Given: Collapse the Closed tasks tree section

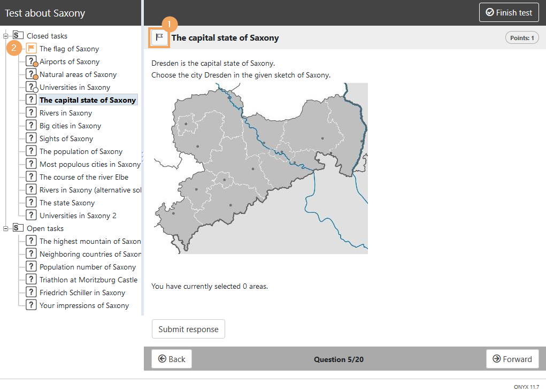Looking at the screenshot, I should [6, 36].
